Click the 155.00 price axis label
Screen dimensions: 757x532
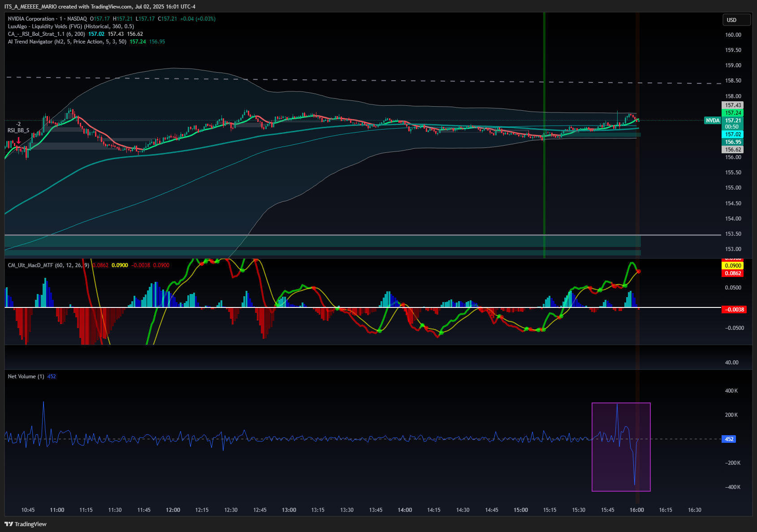733,188
